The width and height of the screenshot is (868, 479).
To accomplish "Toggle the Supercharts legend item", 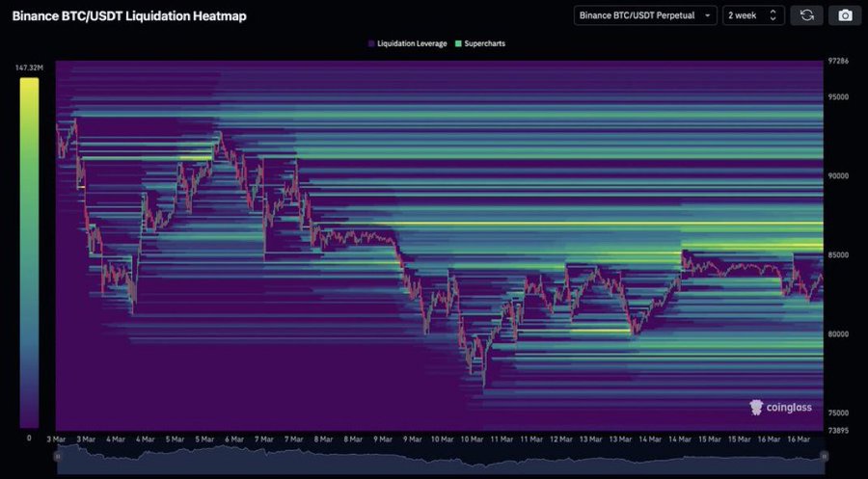I will click(x=480, y=43).
